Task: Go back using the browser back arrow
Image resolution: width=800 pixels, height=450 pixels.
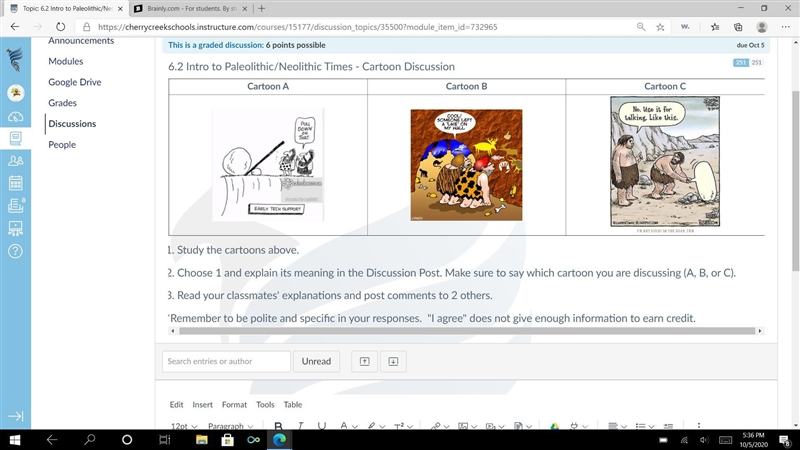Action: point(15,27)
